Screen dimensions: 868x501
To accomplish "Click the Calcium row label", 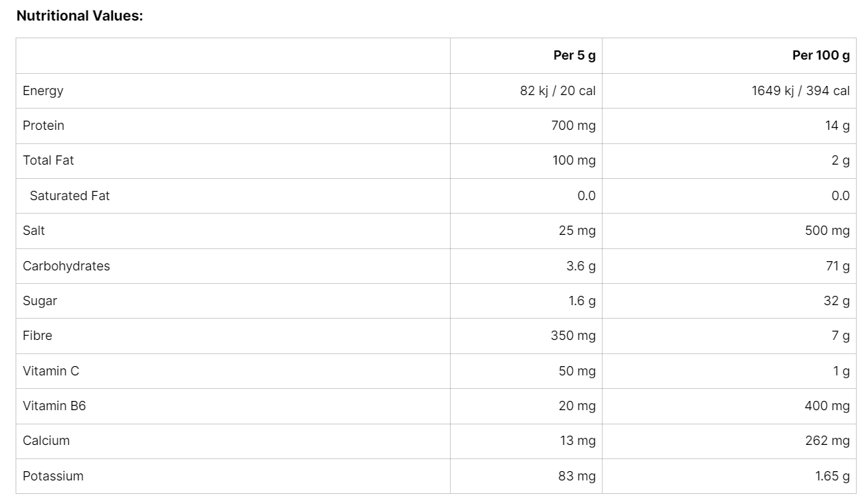I will click(x=46, y=441).
